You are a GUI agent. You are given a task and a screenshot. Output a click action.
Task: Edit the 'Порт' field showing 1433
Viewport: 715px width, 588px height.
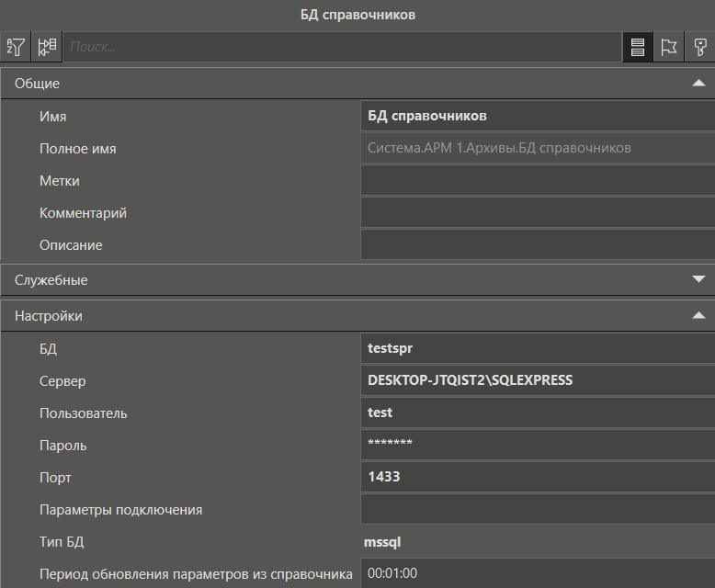(x=537, y=478)
